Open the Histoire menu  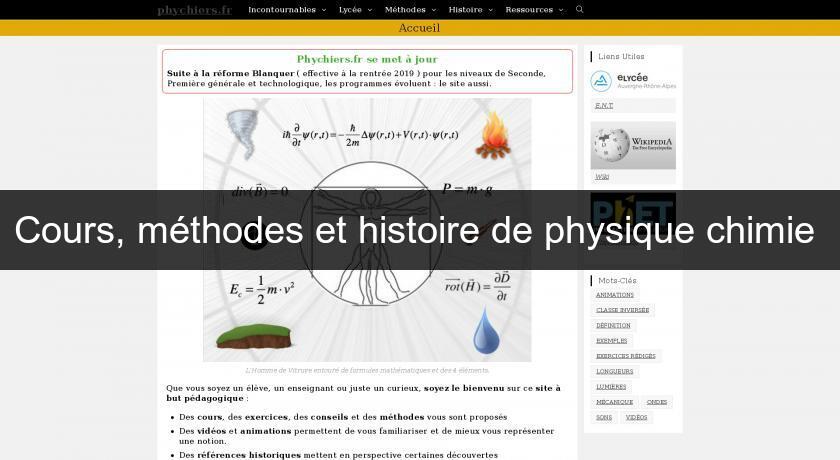click(x=466, y=10)
